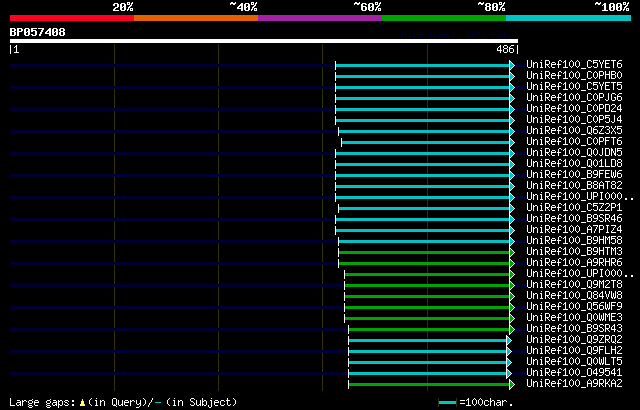
Task: Click the green alignment bar for A9RKA2
Action: (x=429, y=385)
